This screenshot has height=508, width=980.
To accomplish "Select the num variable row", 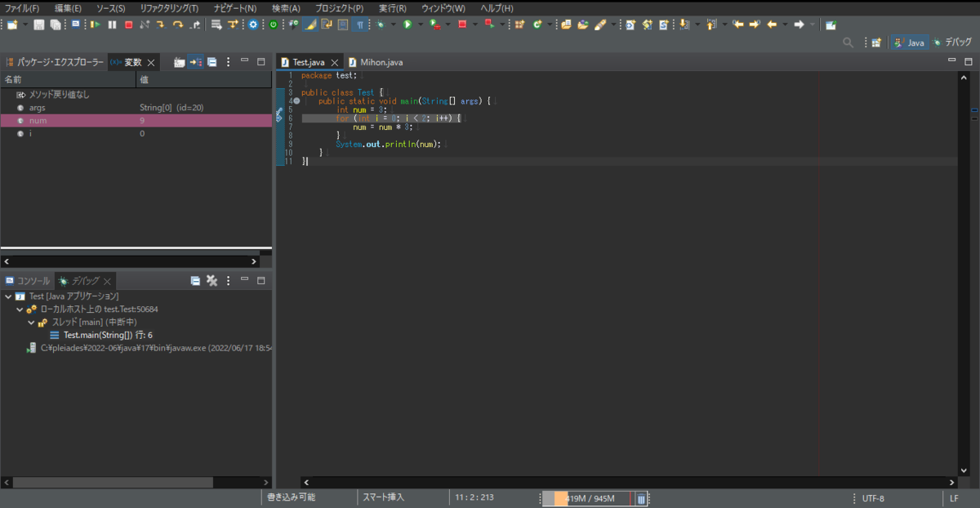I will [136, 120].
